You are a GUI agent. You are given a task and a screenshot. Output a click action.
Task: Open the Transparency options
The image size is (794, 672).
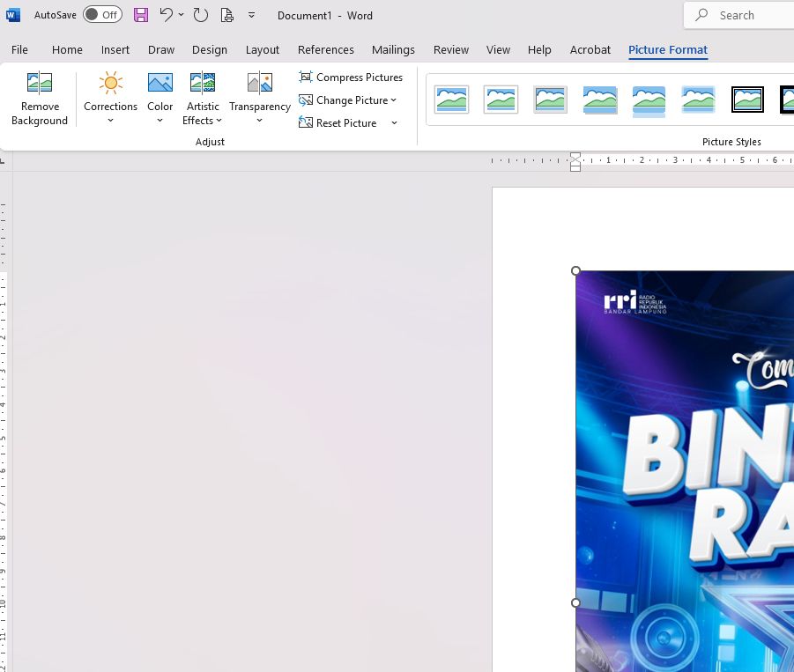pyautogui.click(x=260, y=98)
